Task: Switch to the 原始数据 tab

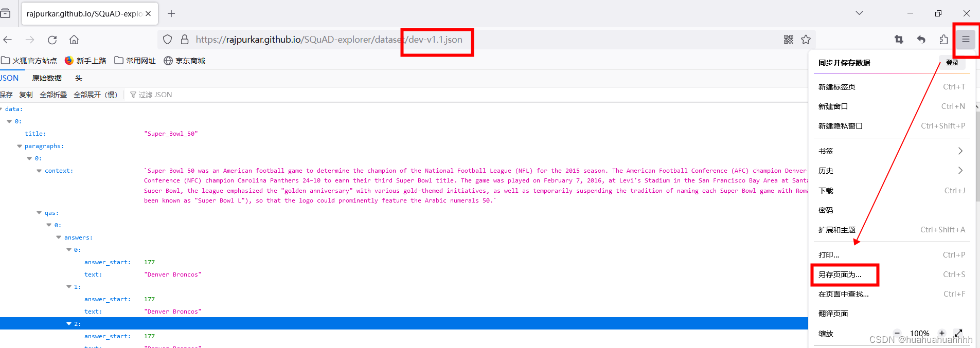Action: [47, 78]
